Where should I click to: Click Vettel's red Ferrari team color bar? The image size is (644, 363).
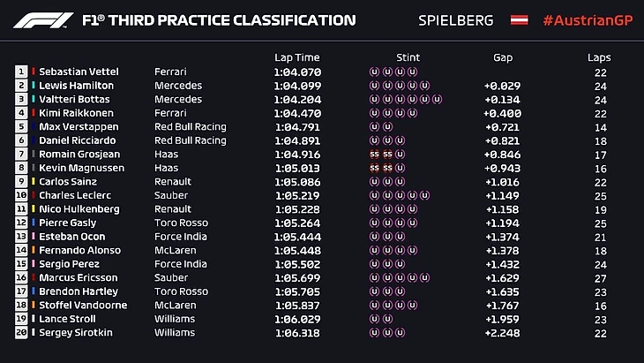point(34,72)
